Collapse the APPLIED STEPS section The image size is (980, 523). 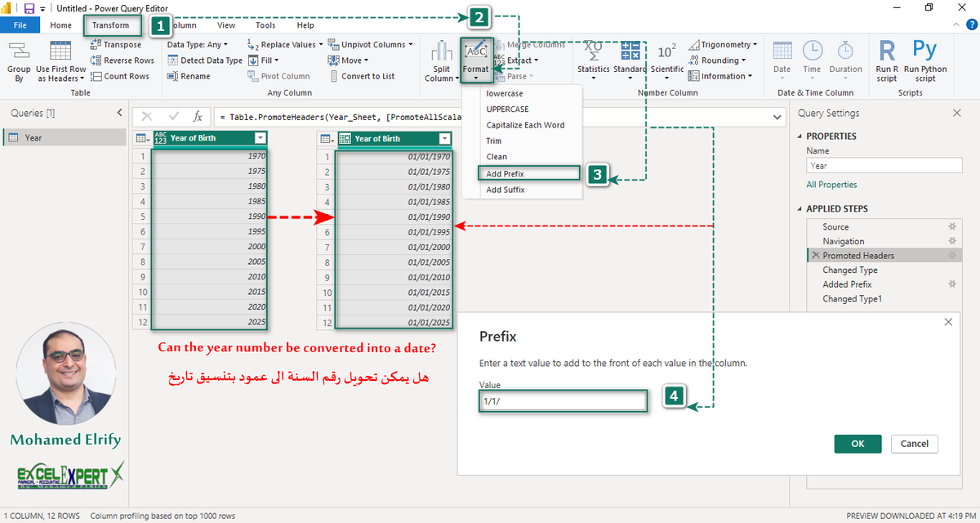coord(800,209)
